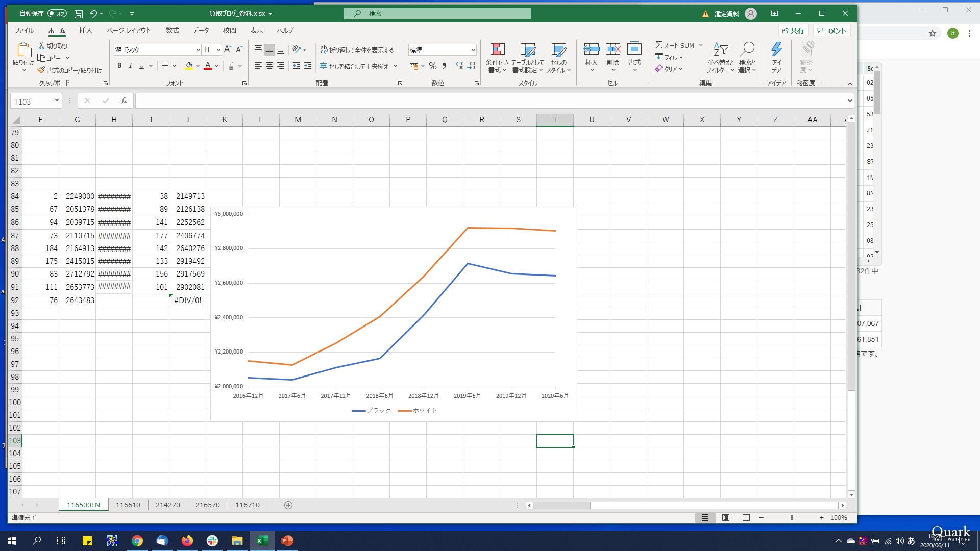The image size is (980, 551).
Task: Open the 116610 sheet tab
Action: coord(128,505)
